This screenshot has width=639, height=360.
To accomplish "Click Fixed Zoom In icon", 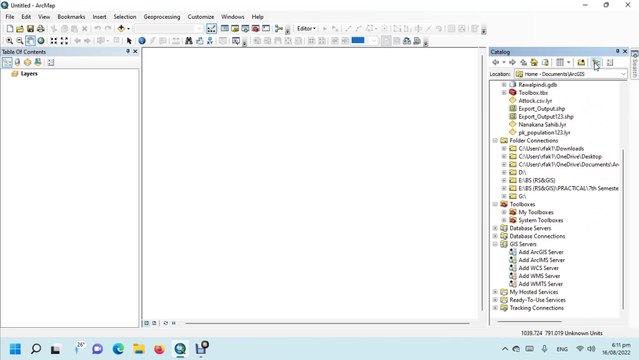I will tap(54, 41).
